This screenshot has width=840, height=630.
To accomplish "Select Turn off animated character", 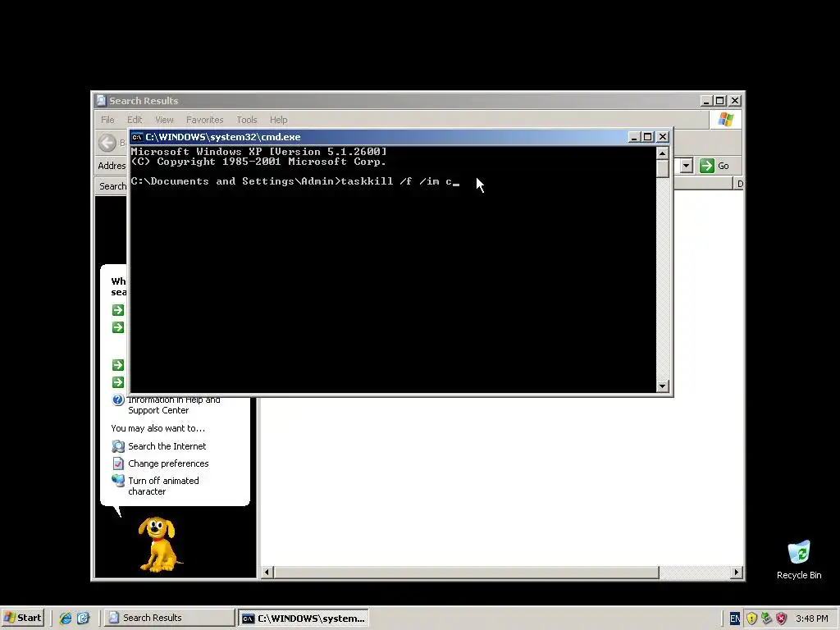I will click(x=163, y=486).
